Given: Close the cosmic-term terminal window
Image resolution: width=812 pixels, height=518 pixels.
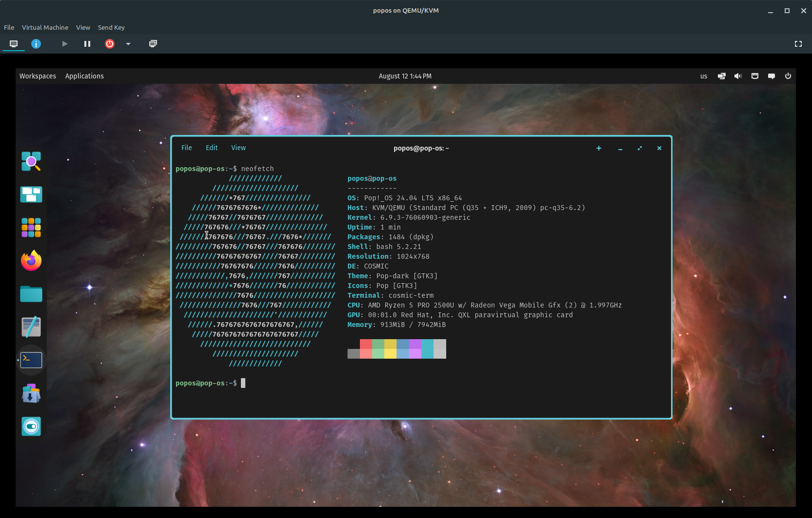Looking at the screenshot, I should coord(659,148).
